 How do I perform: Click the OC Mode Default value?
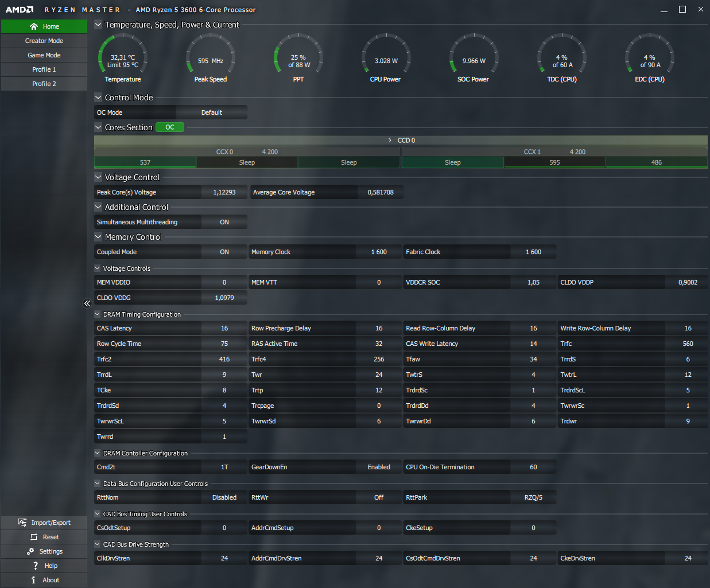[212, 112]
